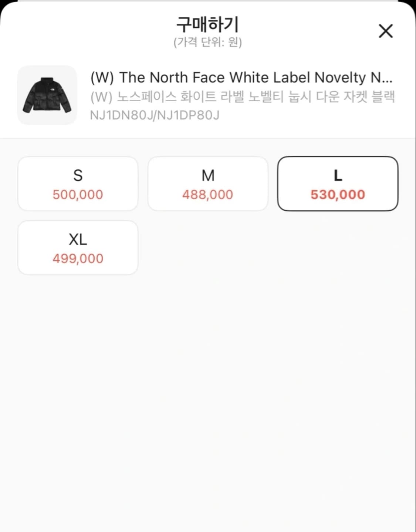Tap the sheet's top drag handle
The image size is (416, 532).
[x=208, y=1]
